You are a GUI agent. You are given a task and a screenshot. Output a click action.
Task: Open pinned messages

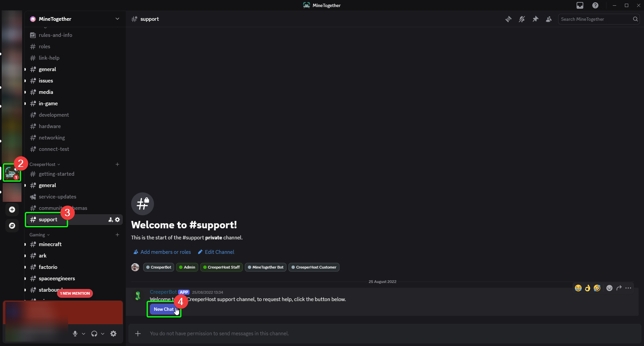(535, 19)
